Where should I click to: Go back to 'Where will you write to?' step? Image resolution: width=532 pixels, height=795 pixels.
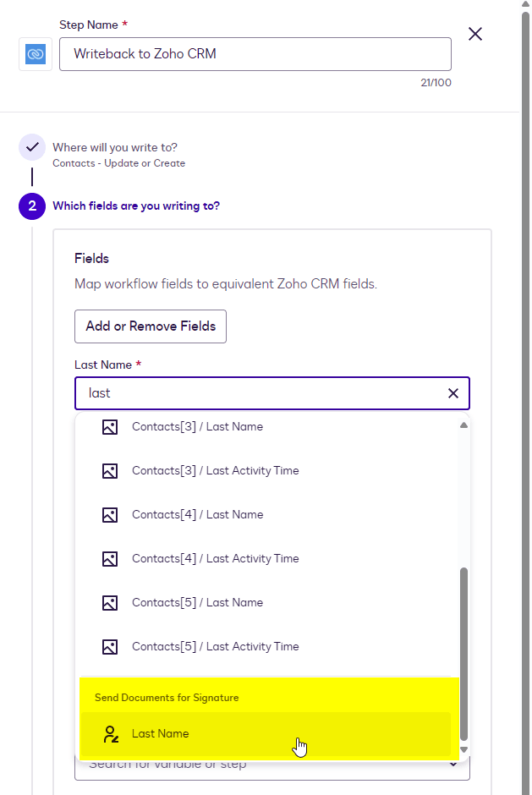115,147
